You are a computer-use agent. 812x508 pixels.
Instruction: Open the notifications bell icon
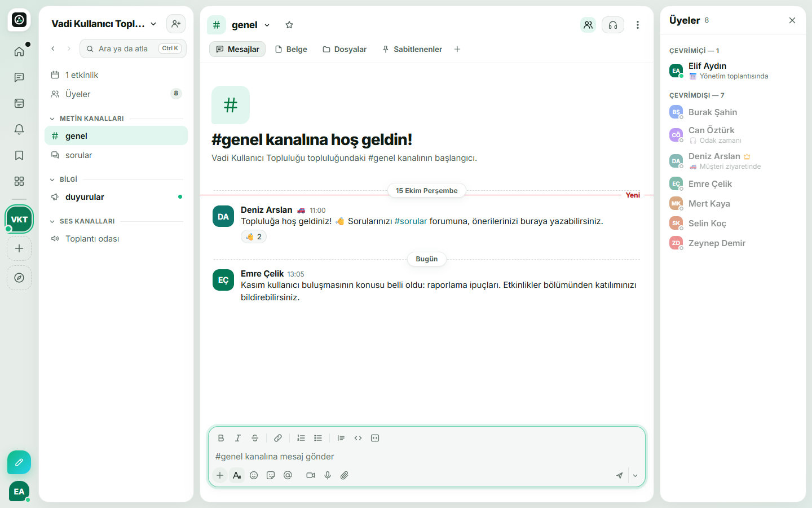[x=19, y=129]
